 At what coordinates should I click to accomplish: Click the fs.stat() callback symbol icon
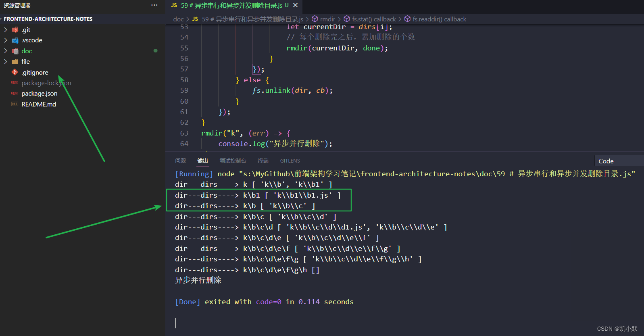tap(347, 19)
